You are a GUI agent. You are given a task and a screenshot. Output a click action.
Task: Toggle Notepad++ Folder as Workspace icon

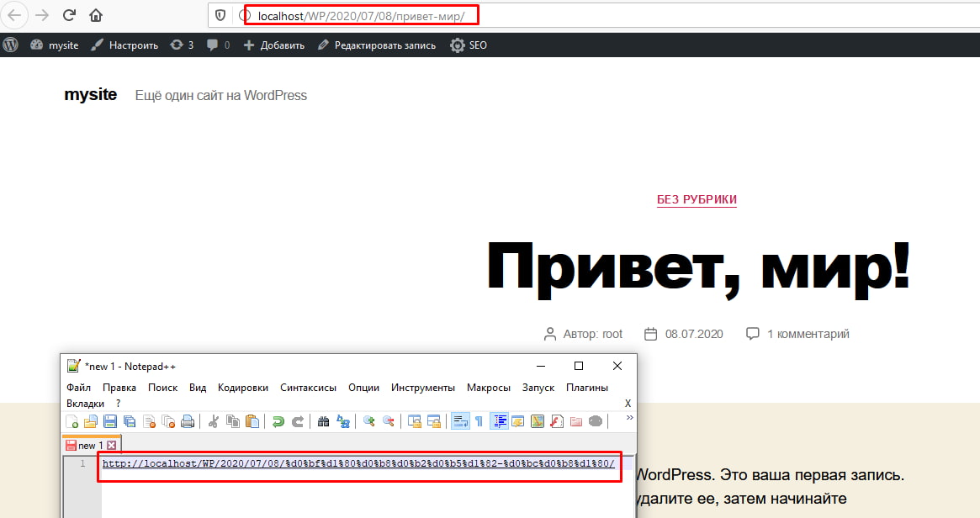coord(575,422)
